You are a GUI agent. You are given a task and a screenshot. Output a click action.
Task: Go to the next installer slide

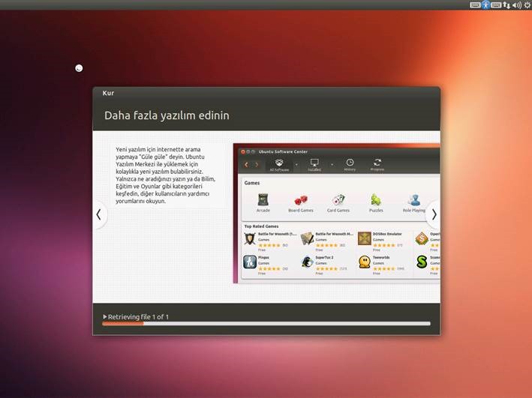433,214
